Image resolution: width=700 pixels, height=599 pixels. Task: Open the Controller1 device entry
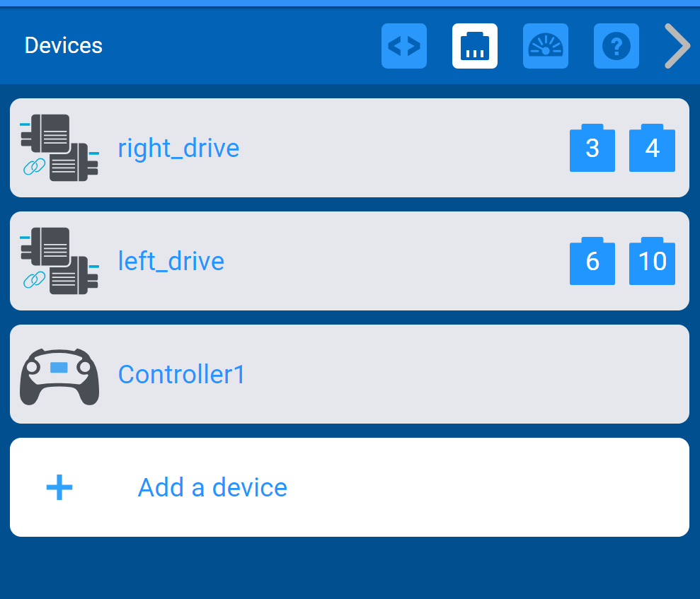pos(350,374)
